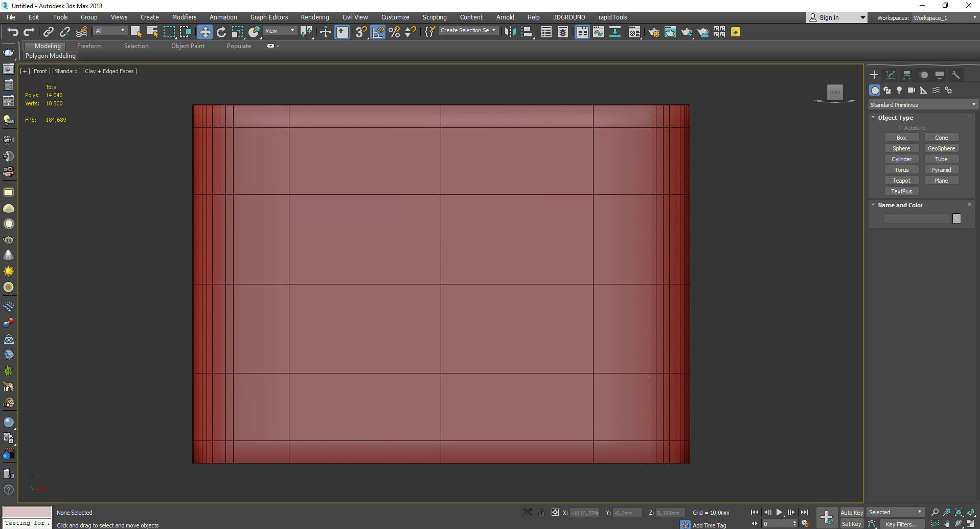Click the Mirror tool icon

click(x=510, y=32)
